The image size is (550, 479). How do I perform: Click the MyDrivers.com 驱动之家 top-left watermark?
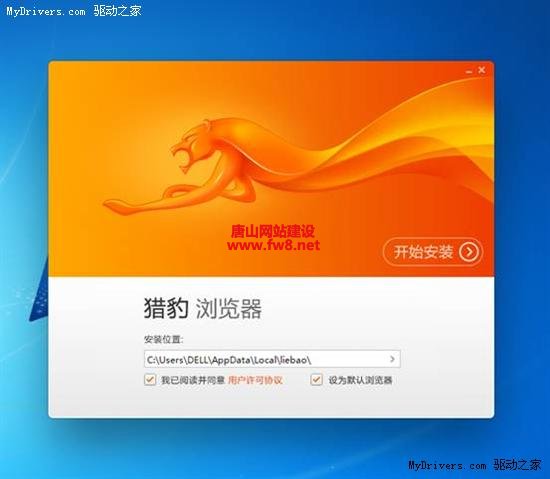tap(74, 11)
